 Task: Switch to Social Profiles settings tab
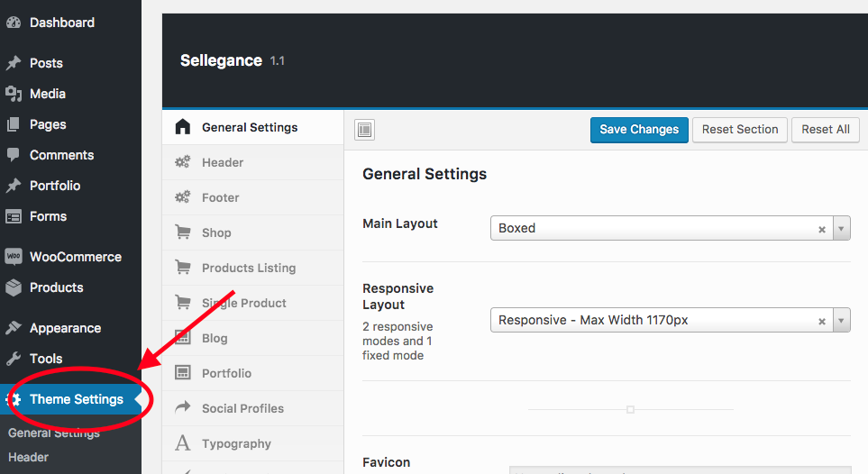pos(253,408)
